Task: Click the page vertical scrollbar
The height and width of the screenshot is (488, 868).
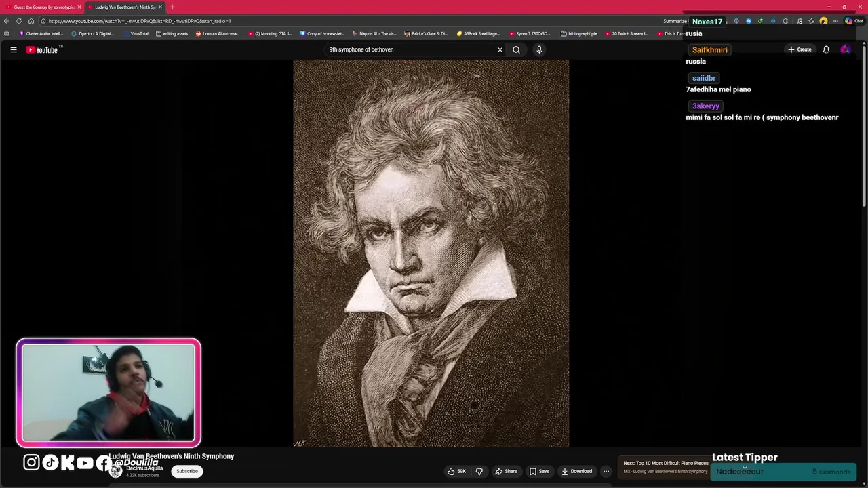Action: click(864, 125)
